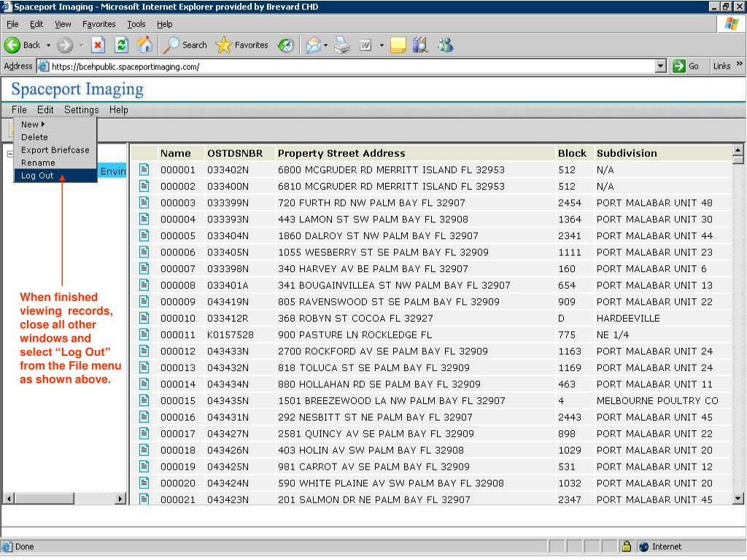Click document icon for record 000001
Viewport: 747px width, 560px height.
[144, 169]
